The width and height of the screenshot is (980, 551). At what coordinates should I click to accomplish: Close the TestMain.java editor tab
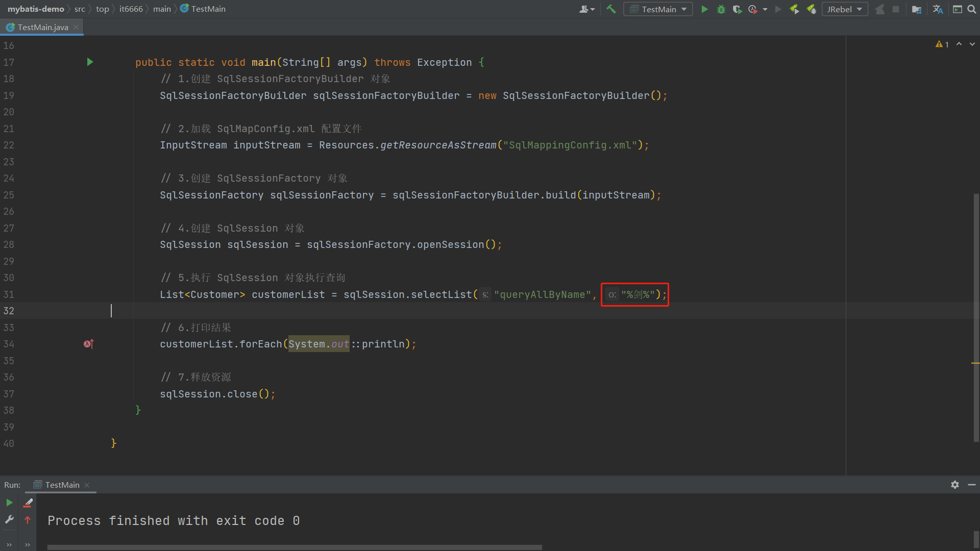(76, 27)
